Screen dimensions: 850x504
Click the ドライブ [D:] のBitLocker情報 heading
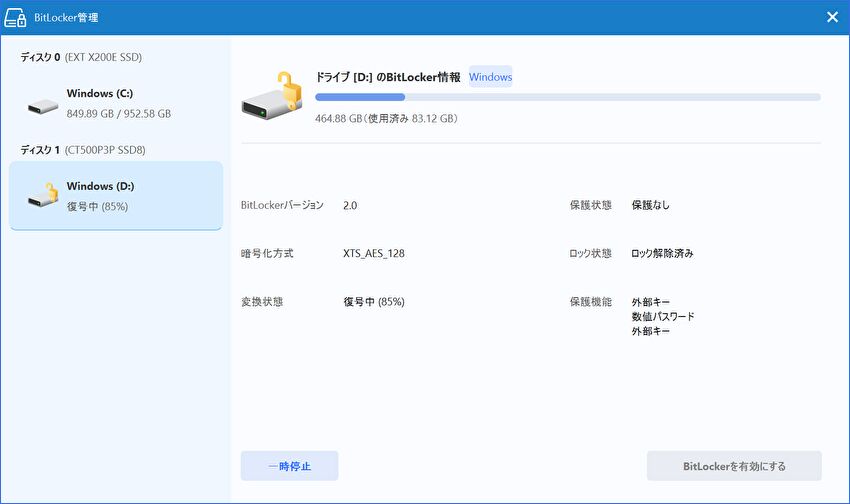click(388, 77)
